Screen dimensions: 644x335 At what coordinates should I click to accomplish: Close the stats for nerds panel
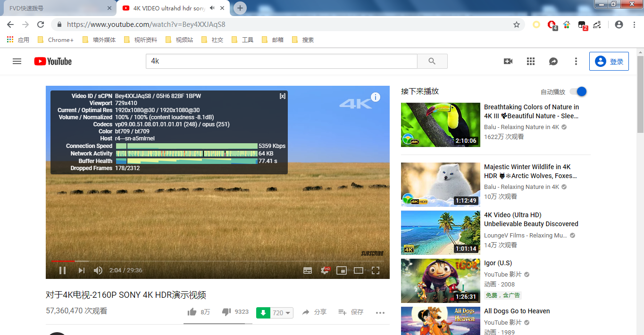(x=283, y=96)
